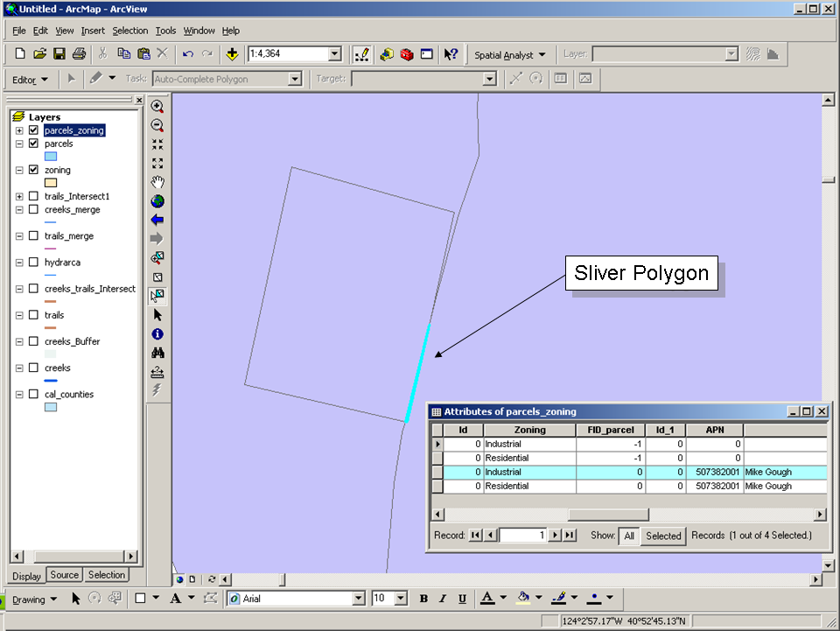
Task: Open the Selection menu
Action: coord(130,31)
